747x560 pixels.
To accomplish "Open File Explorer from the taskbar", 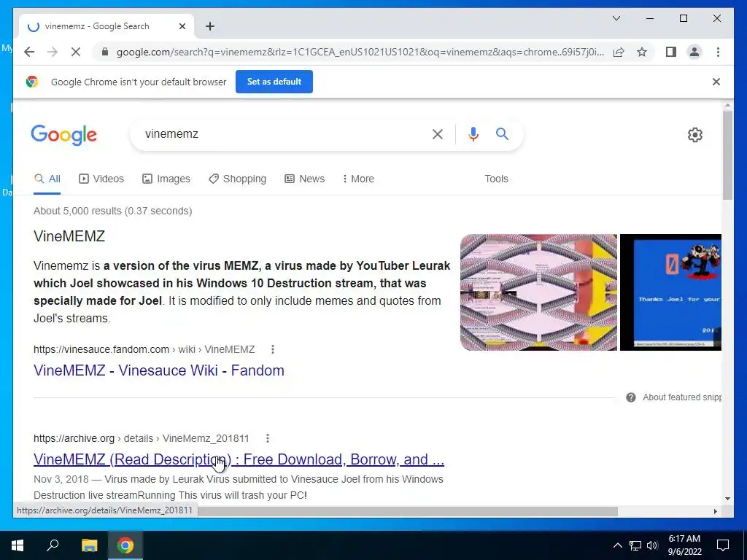I will (89, 545).
